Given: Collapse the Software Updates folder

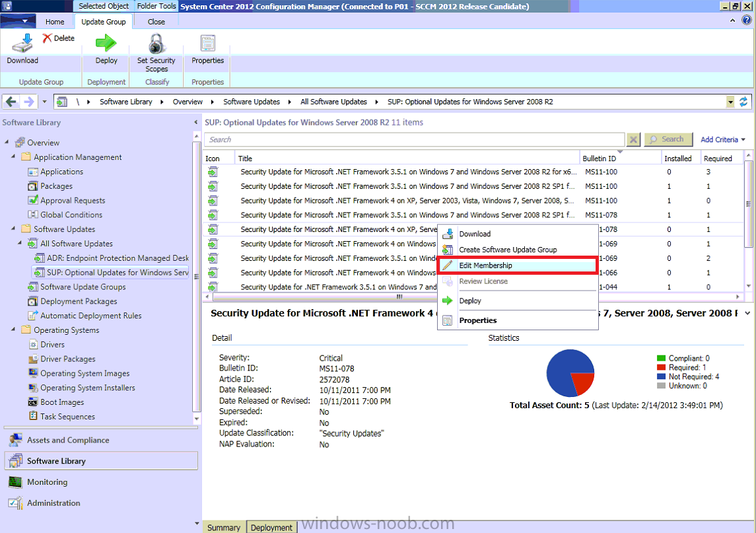Looking at the screenshot, I should (13, 228).
